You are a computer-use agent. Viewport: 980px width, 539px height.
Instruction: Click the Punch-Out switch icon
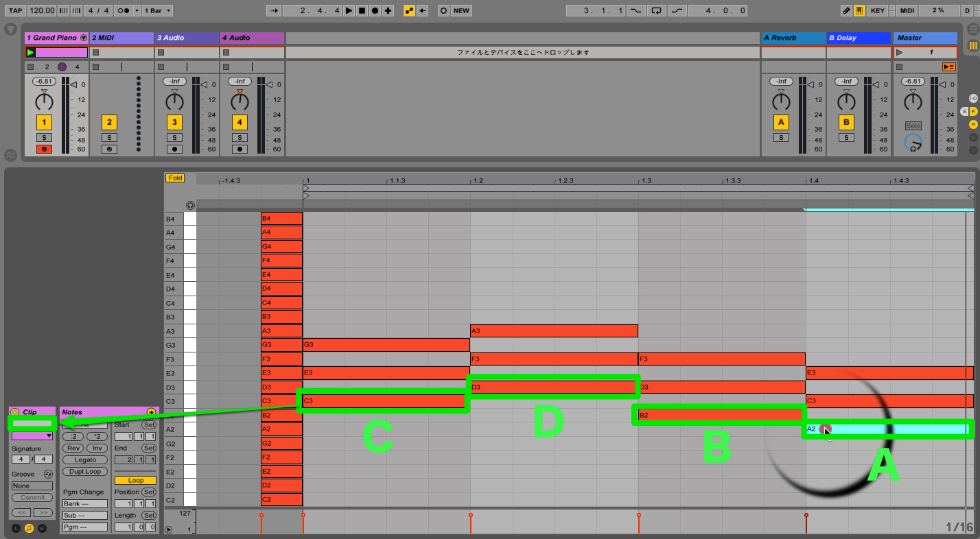[678, 11]
